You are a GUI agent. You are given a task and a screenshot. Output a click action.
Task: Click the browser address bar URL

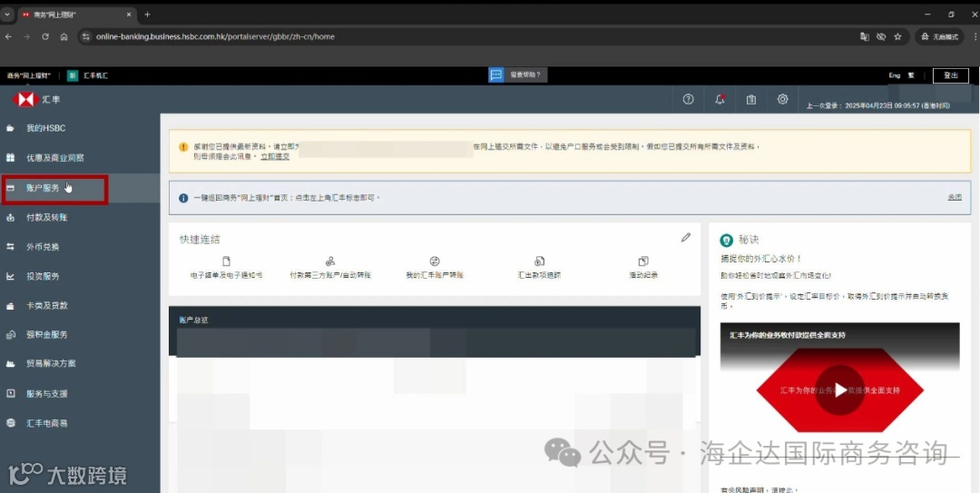coord(216,37)
